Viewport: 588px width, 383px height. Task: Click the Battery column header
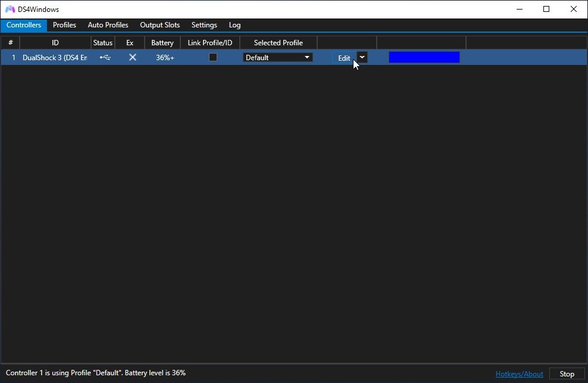[x=162, y=43]
